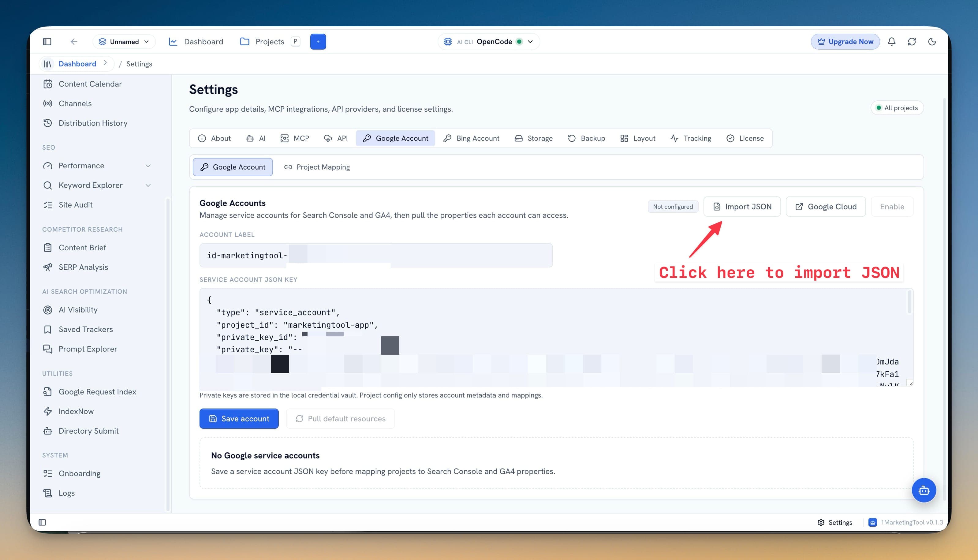Open Directory Submit utility
This screenshot has height=560, width=978.
(88, 431)
